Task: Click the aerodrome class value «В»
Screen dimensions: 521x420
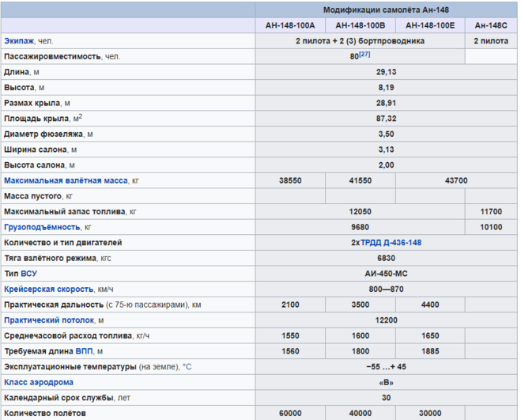Action: pyautogui.click(x=386, y=382)
